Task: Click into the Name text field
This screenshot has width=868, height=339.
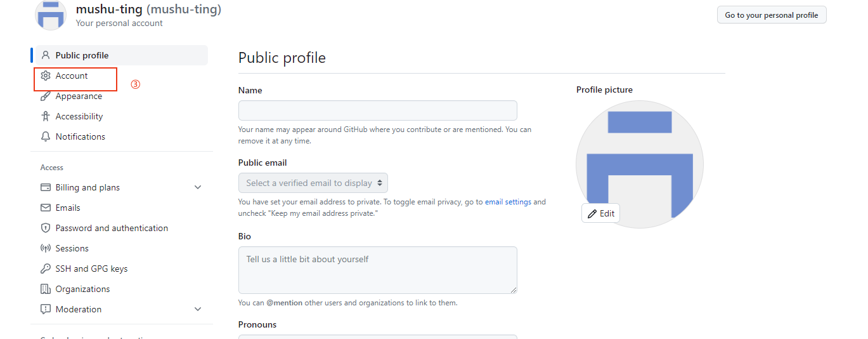Action: click(377, 110)
